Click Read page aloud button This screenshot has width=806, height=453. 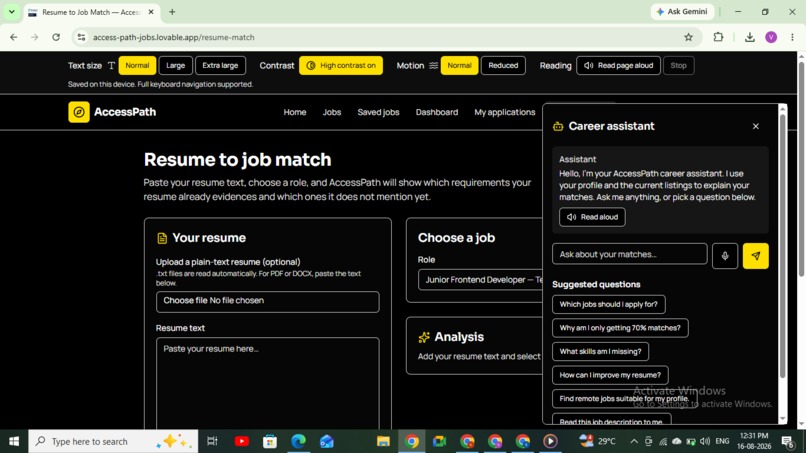[x=618, y=65]
